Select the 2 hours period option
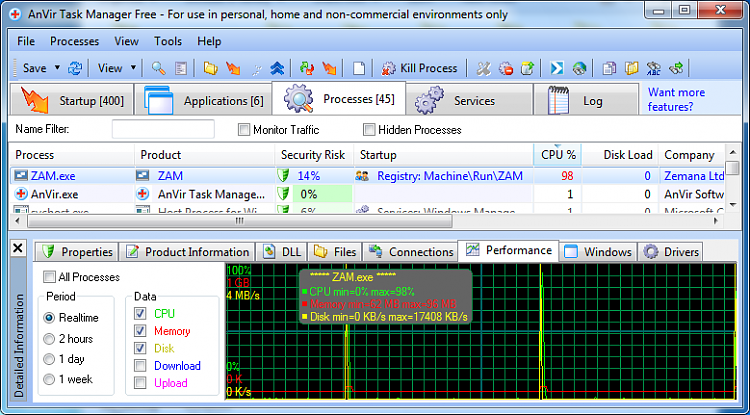This screenshot has width=750, height=415. point(49,339)
